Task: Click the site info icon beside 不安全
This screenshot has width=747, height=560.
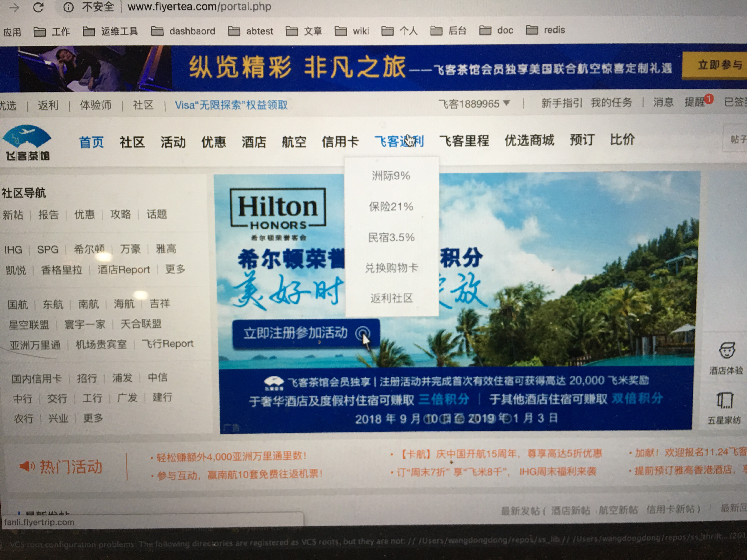Action: [x=69, y=7]
